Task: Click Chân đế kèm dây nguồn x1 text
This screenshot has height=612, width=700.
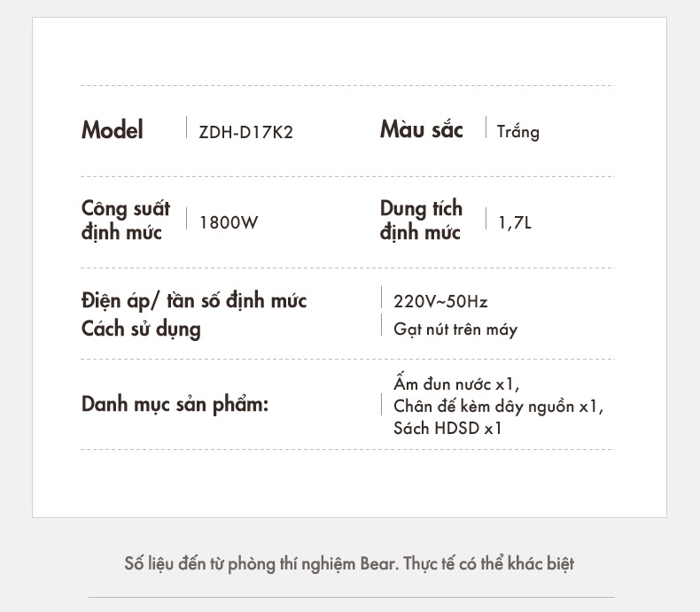Action: [x=498, y=407]
